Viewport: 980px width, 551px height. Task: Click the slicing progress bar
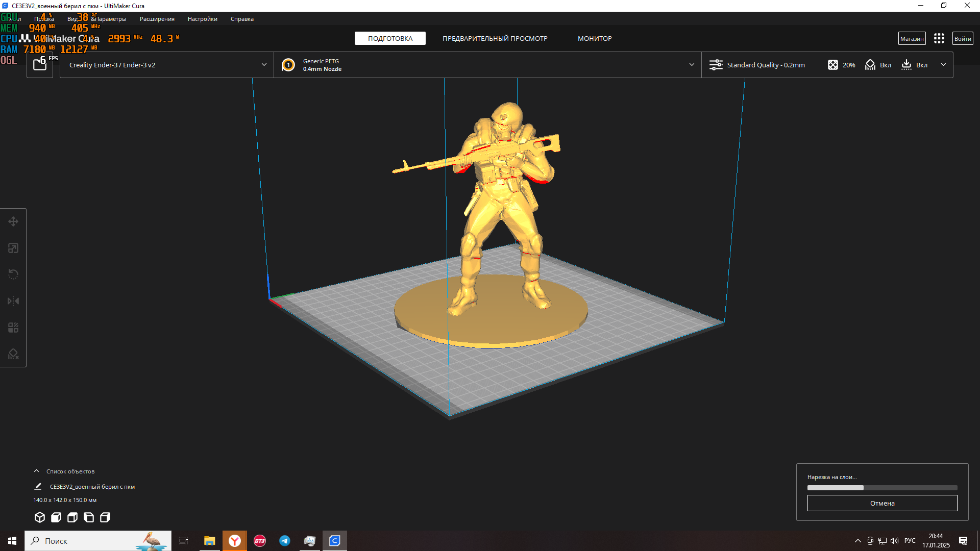[882, 488]
